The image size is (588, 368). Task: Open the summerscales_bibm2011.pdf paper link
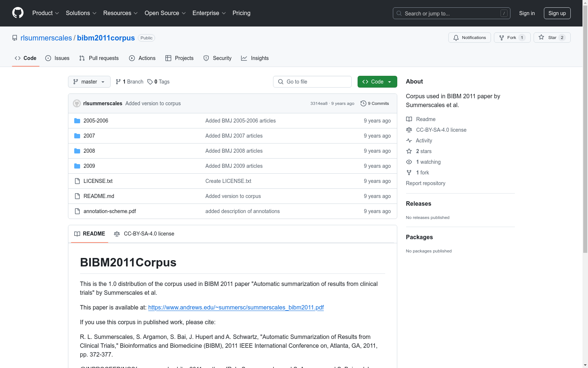click(x=236, y=308)
